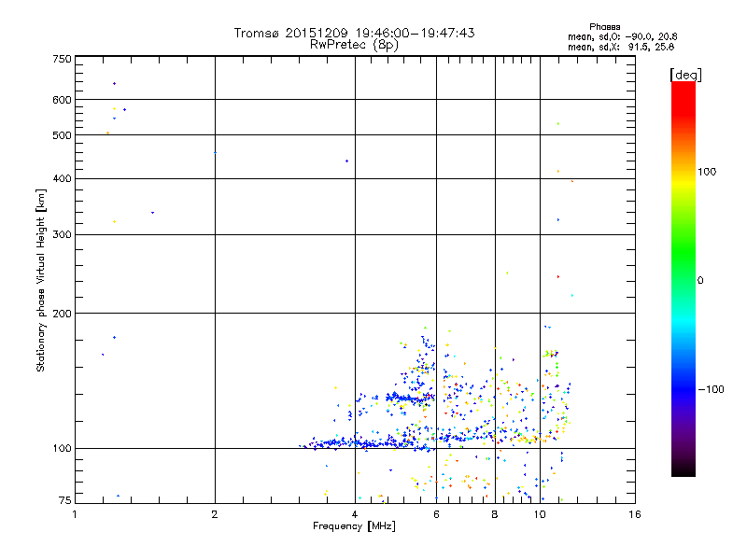
Task: Select the 'Phases' header label
Action: (x=604, y=27)
